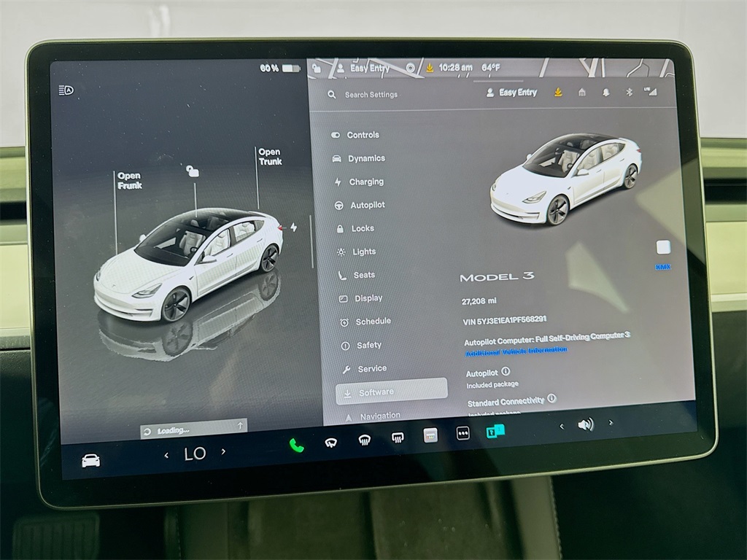747x560 pixels.
Task: Tap the Loading... status text
Action: tap(173, 430)
